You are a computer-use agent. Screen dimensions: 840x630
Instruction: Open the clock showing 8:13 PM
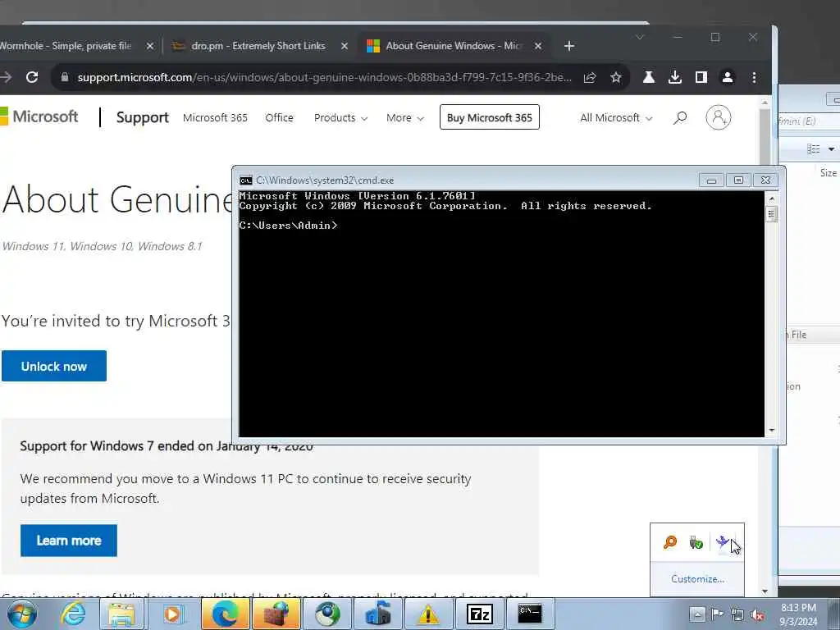click(x=798, y=614)
